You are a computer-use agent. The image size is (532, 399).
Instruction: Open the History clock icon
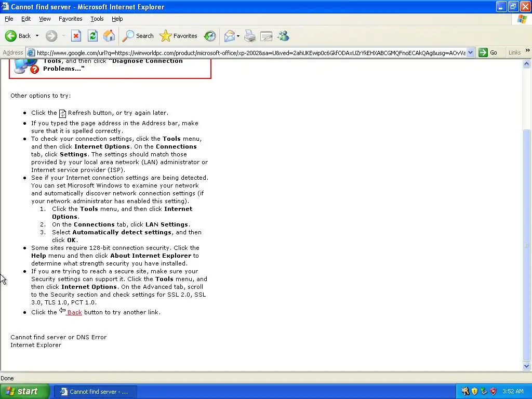point(210,36)
